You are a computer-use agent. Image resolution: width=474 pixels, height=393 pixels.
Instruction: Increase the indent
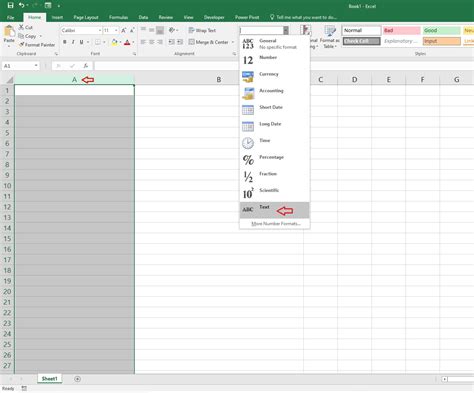[180, 42]
